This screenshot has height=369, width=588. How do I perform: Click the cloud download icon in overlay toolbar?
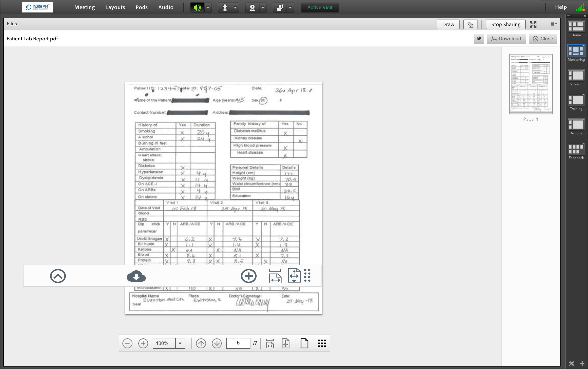136,276
